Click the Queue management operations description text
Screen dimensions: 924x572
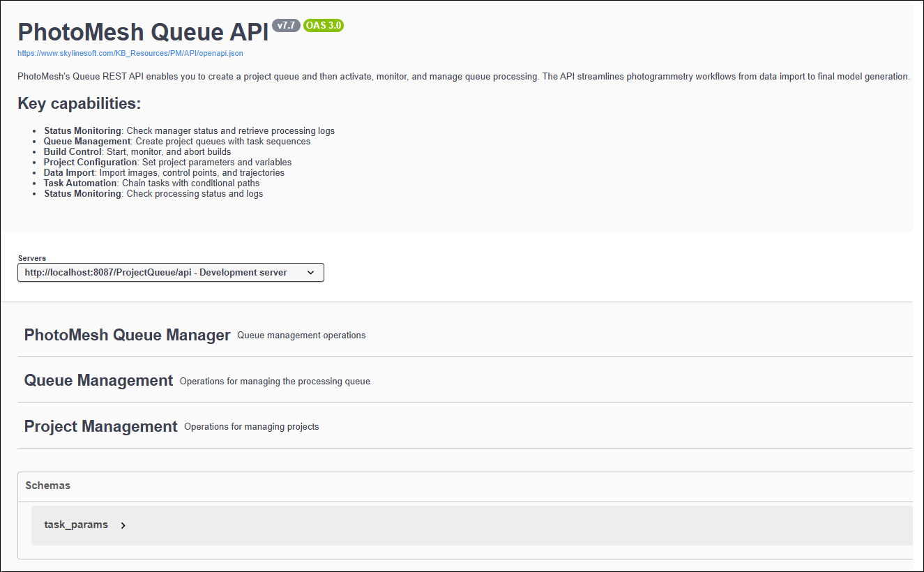[301, 335]
